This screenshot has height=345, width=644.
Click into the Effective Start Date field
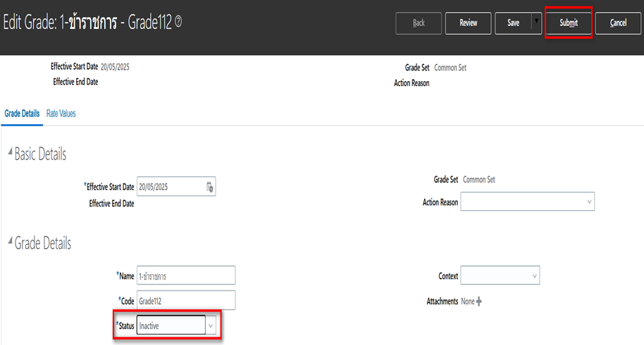tap(169, 187)
